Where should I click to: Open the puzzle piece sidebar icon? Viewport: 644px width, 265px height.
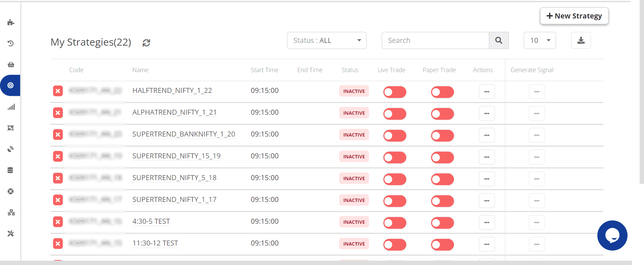coord(11,22)
